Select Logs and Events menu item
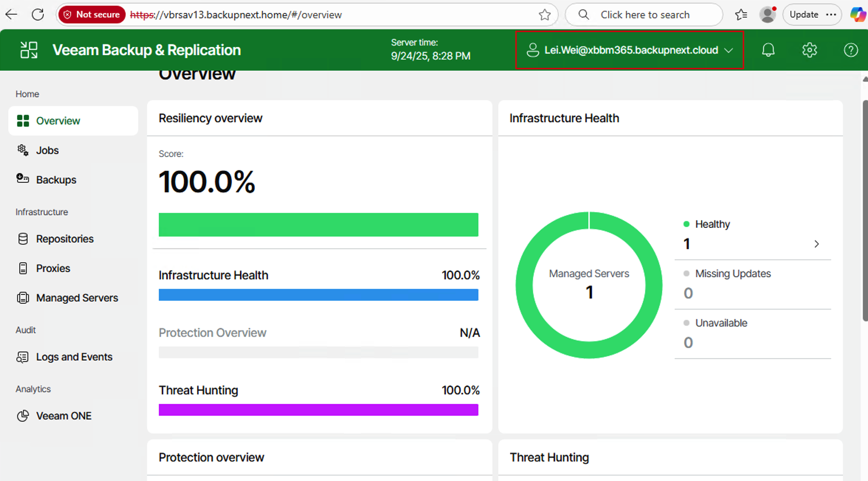 pyautogui.click(x=74, y=357)
